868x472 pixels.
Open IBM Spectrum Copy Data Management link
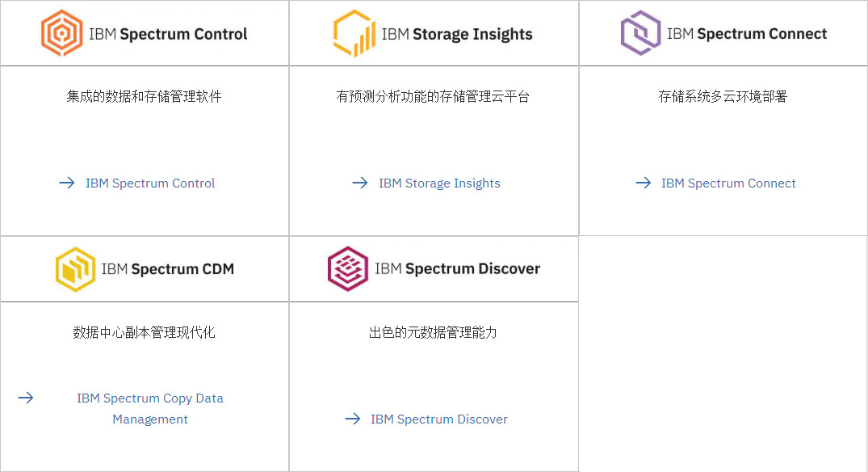[150, 409]
